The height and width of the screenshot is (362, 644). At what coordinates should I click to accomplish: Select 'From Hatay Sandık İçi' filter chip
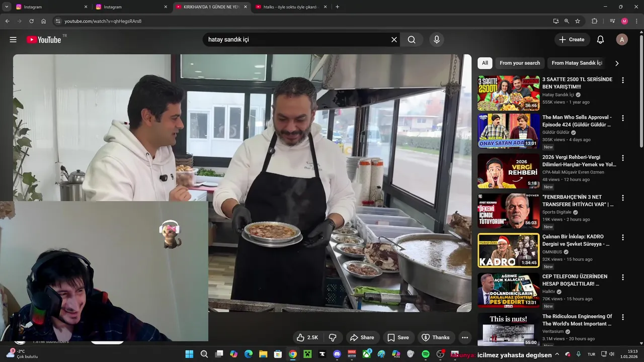click(x=577, y=63)
